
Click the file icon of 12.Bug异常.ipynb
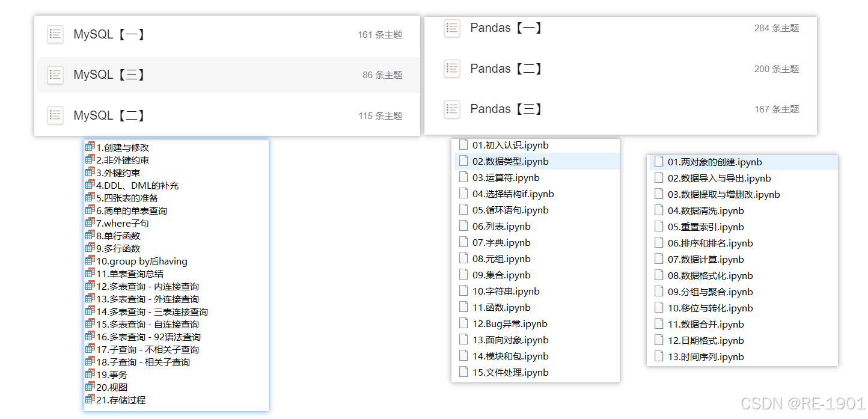click(463, 323)
